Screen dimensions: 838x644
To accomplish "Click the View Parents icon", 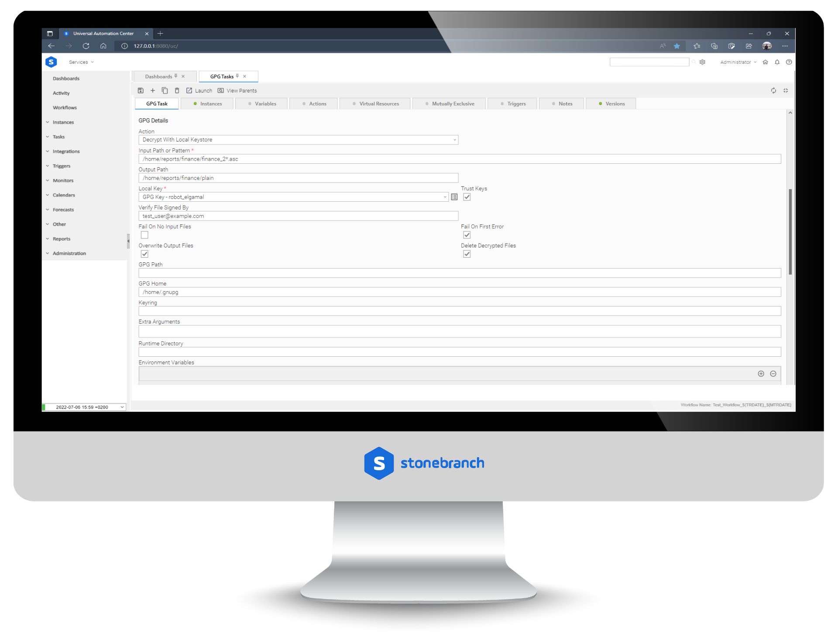I will 220,90.
